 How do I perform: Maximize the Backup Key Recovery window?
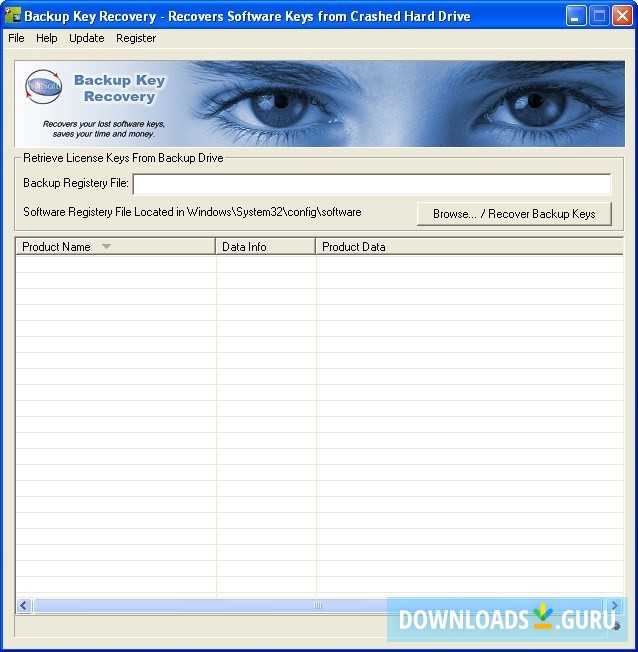[x=599, y=16]
